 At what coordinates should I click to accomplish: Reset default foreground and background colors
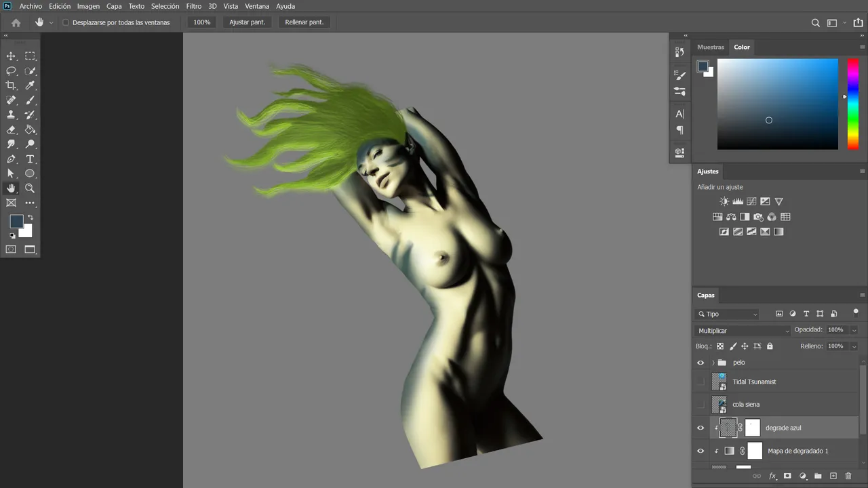coord(12,236)
